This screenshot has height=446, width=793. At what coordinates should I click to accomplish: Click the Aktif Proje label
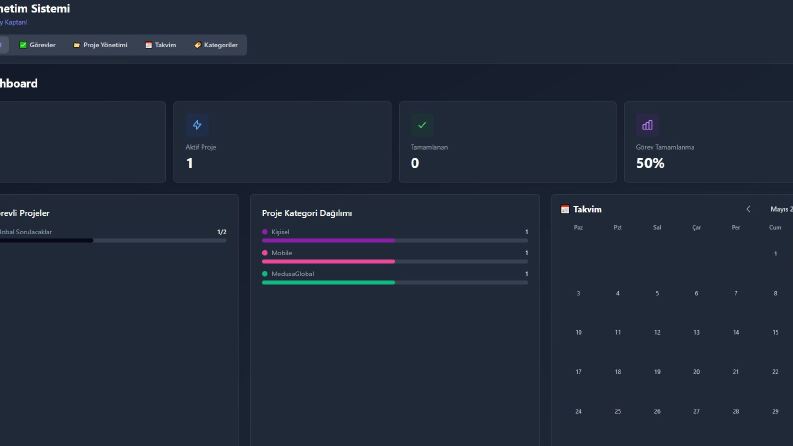[x=201, y=147]
